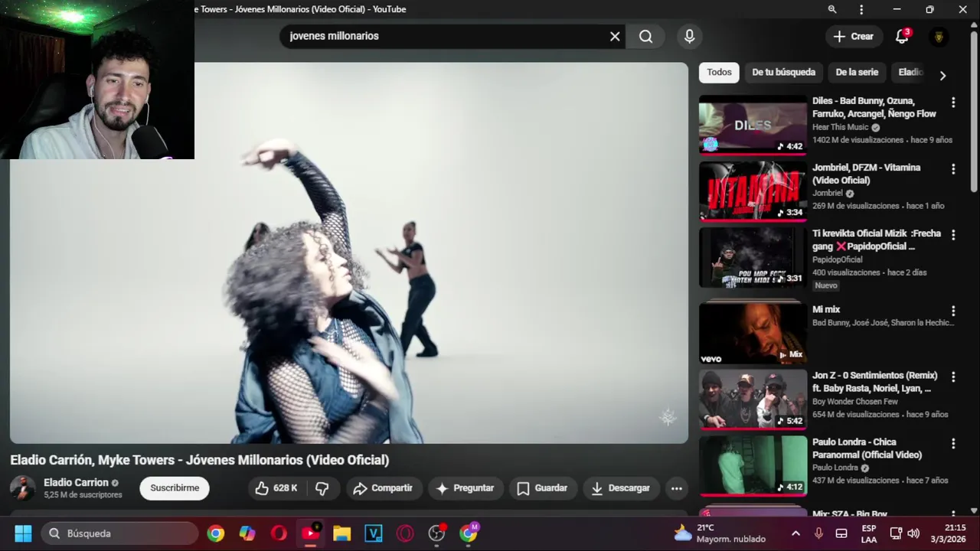Open the account avatar menu
This screenshot has height=551, width=980.
pyautogui.click(x=939, y=36)
